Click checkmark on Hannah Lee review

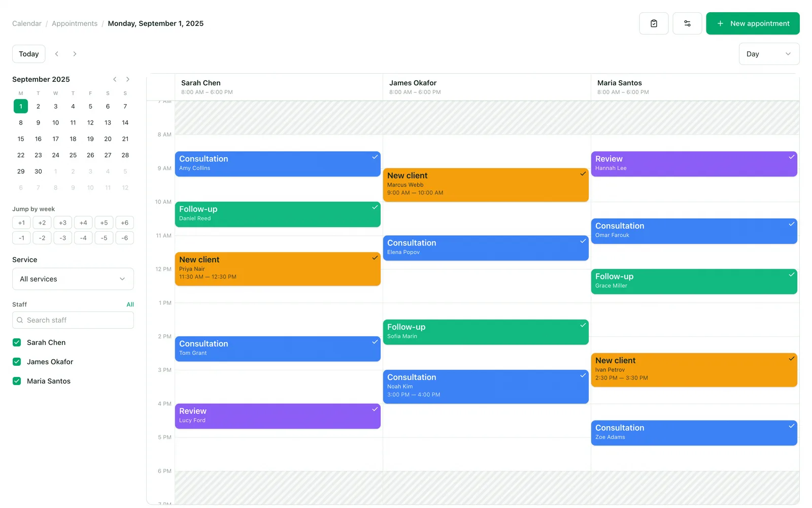click(x=792, y=157)
